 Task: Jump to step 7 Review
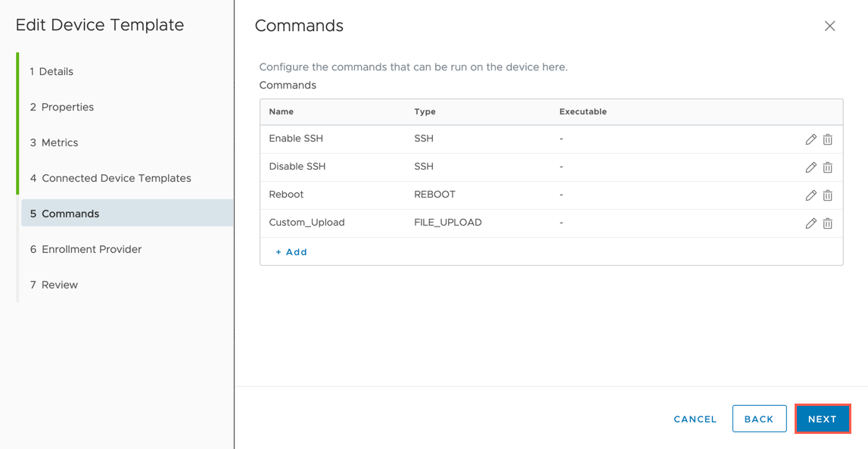click(54, 285)
